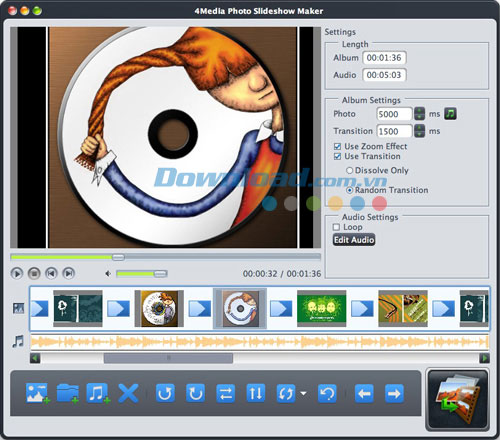Mute volume speaker icon
The width and height of the screenshot is (500, 440).
coord(108,274)
